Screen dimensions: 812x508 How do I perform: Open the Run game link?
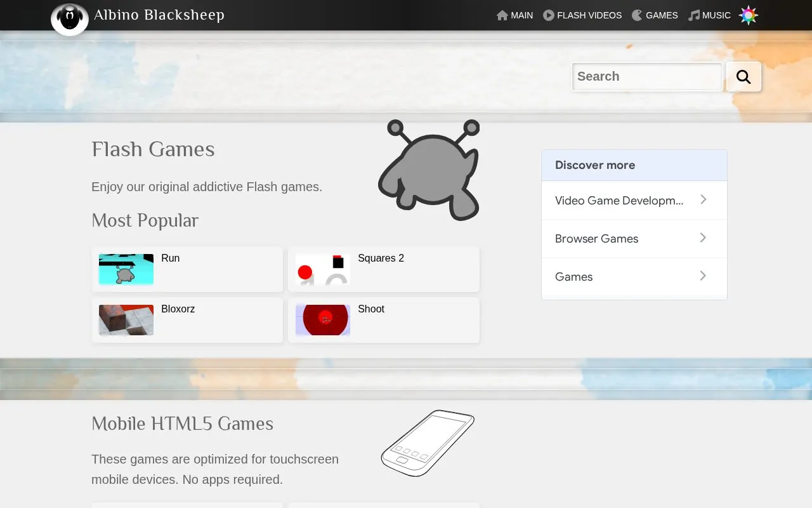coord(171,258)
